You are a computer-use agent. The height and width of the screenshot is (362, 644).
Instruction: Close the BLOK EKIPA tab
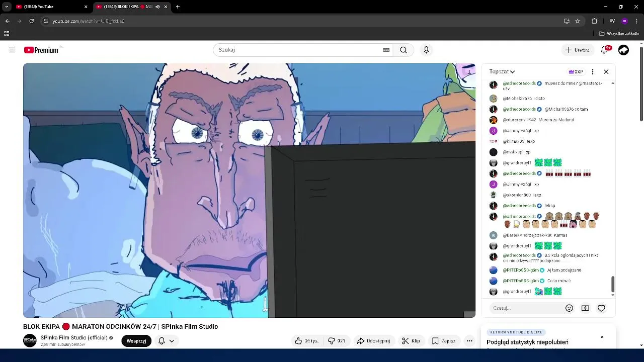tap(166, 7)
